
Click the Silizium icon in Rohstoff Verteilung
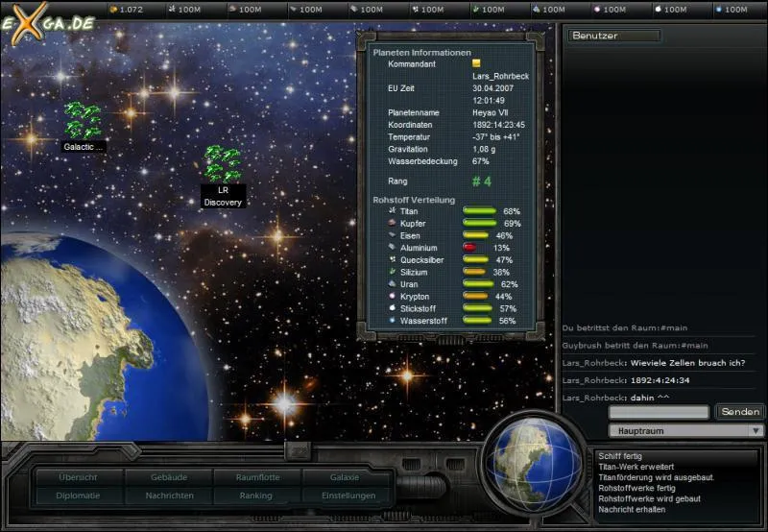point(392,272)
